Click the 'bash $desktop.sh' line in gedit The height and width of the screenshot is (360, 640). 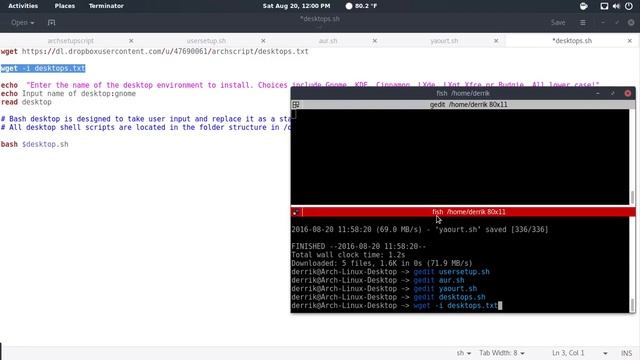pyautogui.click(x=35, y=144)
